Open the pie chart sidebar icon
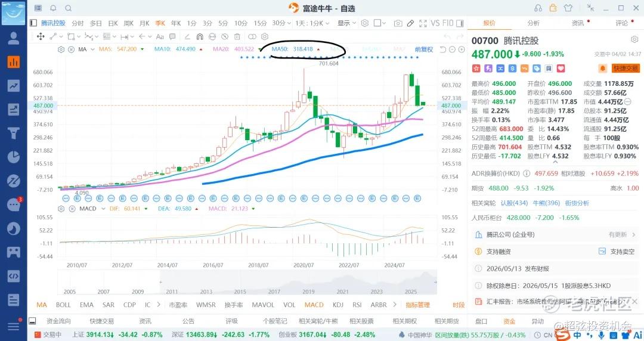This screenshot has height=341, width=644. 14,157
